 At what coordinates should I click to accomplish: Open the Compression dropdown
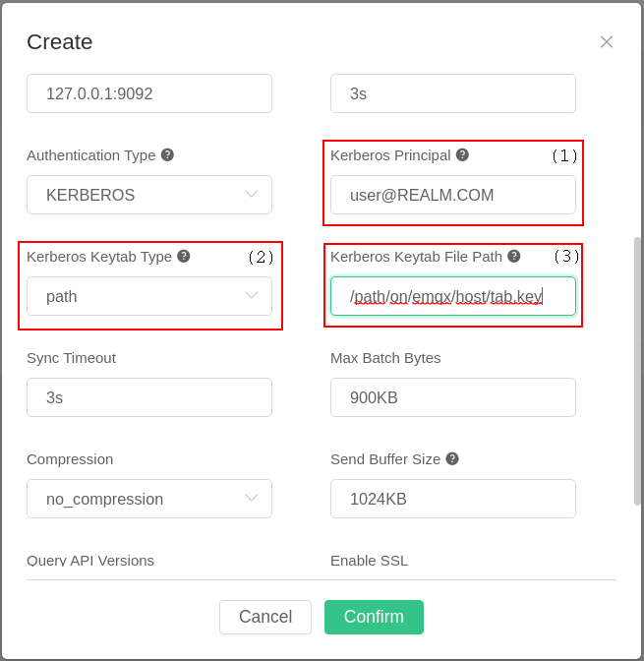click(x=149, y=499)
